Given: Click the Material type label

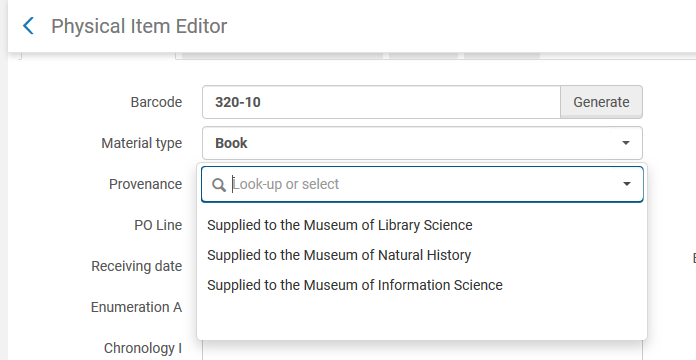Looking at the screenshot, I should tap(142, 143).
